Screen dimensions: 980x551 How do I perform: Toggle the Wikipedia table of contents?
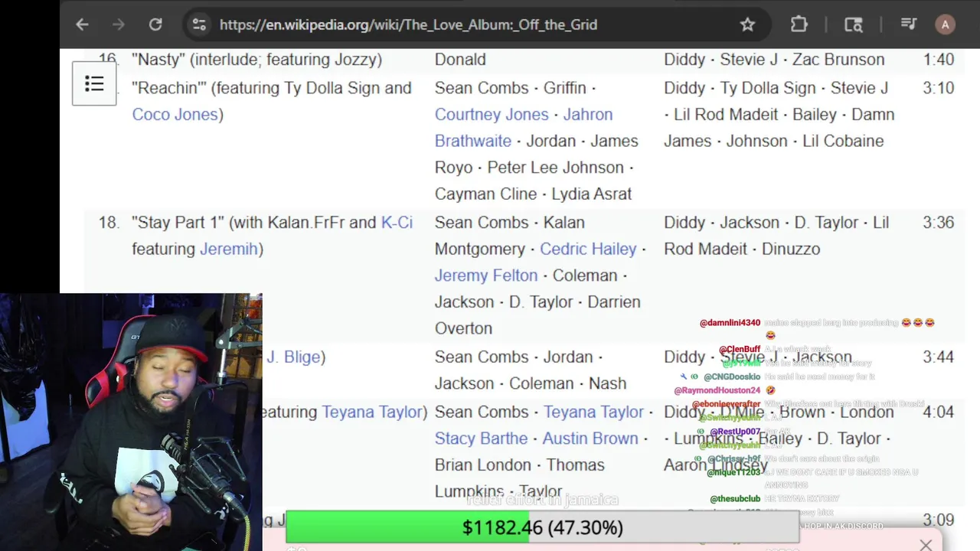click(x=94, y=83)
